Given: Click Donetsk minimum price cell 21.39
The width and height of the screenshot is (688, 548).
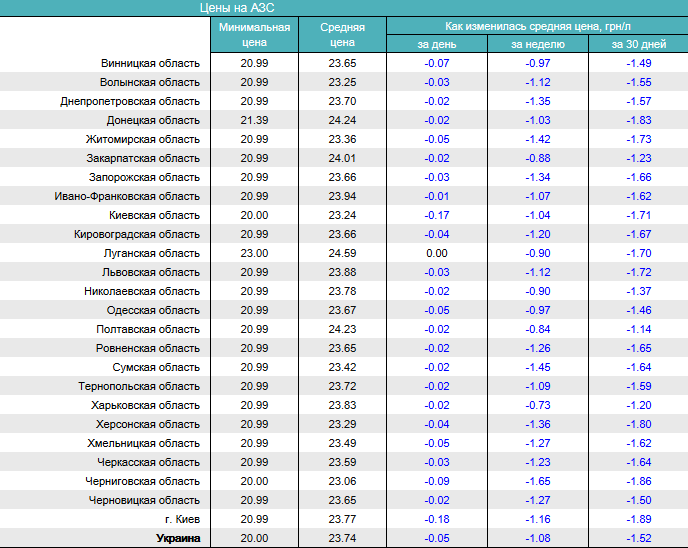Looking at the screenshot, I should coord(255,120).
